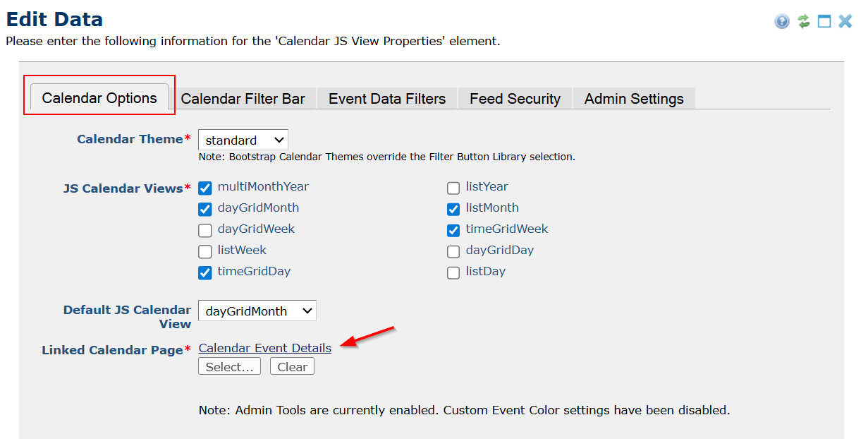The height and width of the screenshot is (439, 868).
Task: Click the green refresh arrows icon
Action: click(803, 21)
